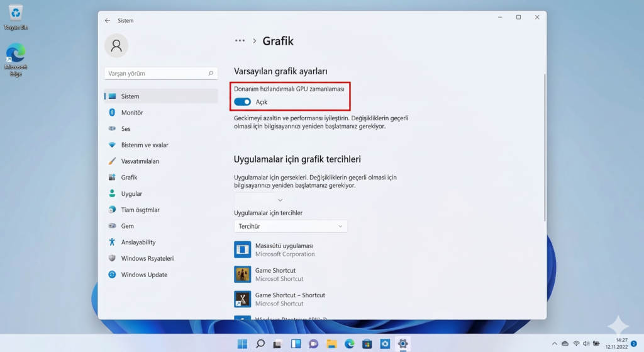Open the blue gear app on the taskbar

(x=385, y=344)
